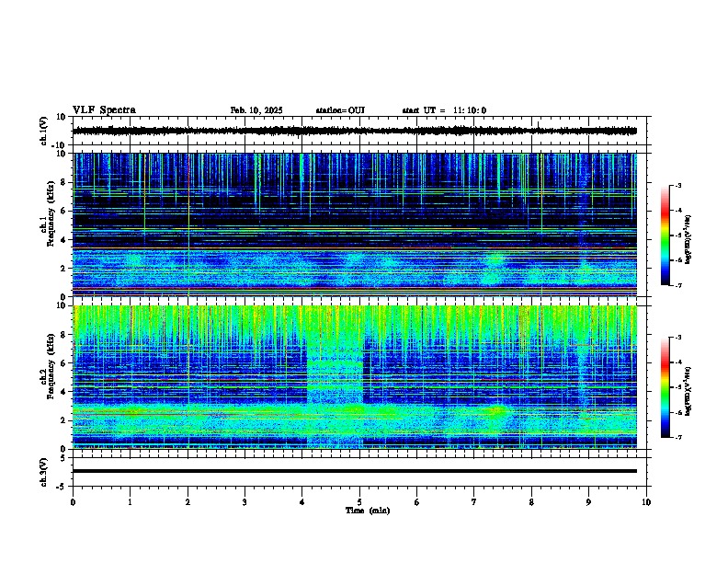Click time axis tick label "9"
The height and width of the screenshot is (563, 728).
(588, 502)
